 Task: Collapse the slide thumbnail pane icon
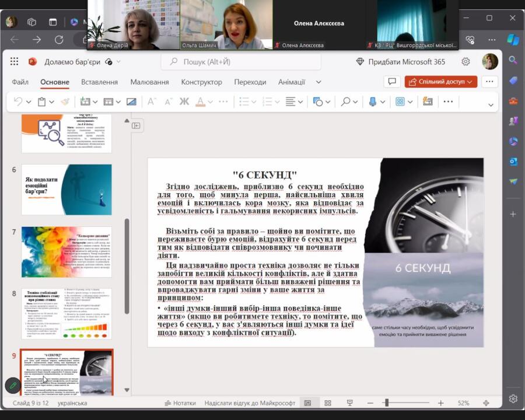(x=136, y=125)
